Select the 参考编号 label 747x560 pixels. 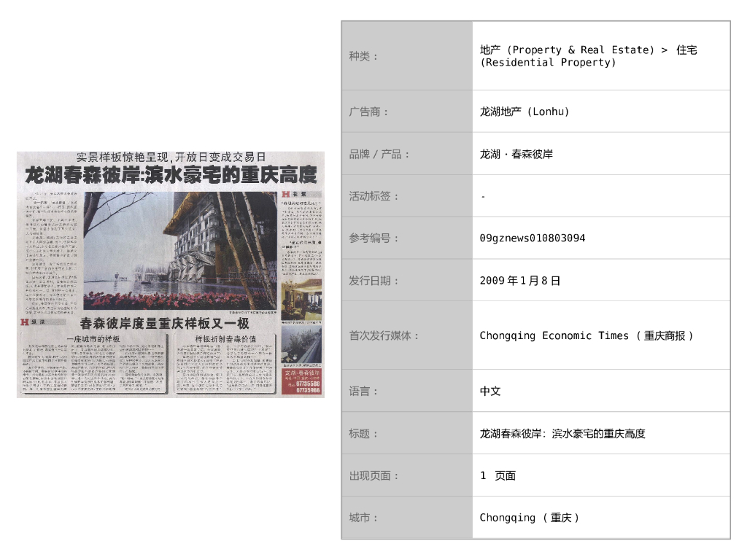pos(374,238)
